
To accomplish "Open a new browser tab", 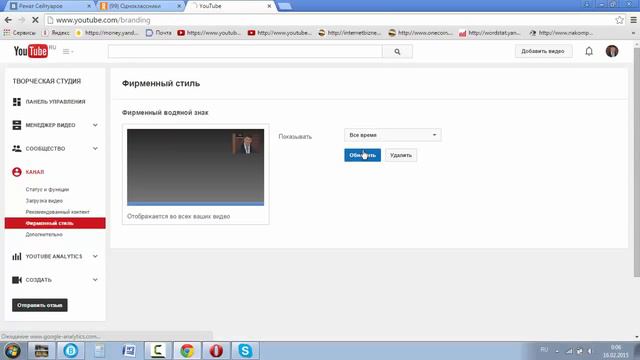I will [284, 6].
